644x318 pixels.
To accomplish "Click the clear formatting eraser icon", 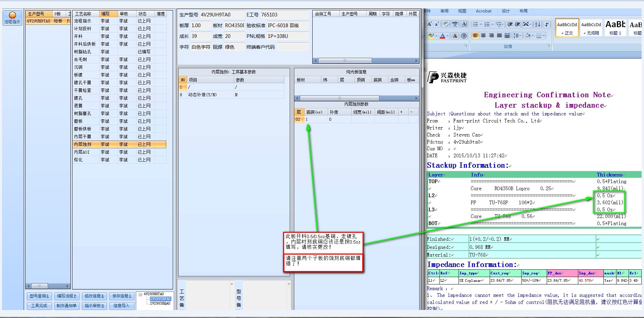I will (x=445, y=24).
